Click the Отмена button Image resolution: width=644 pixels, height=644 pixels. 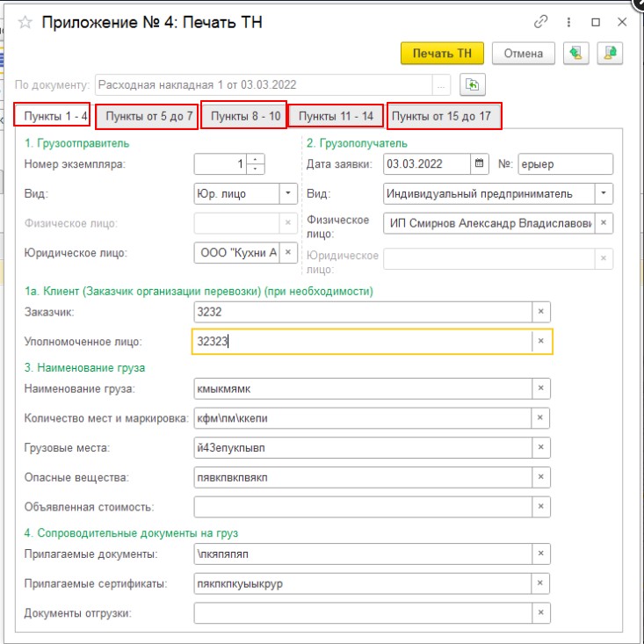(x=524, y=54)
